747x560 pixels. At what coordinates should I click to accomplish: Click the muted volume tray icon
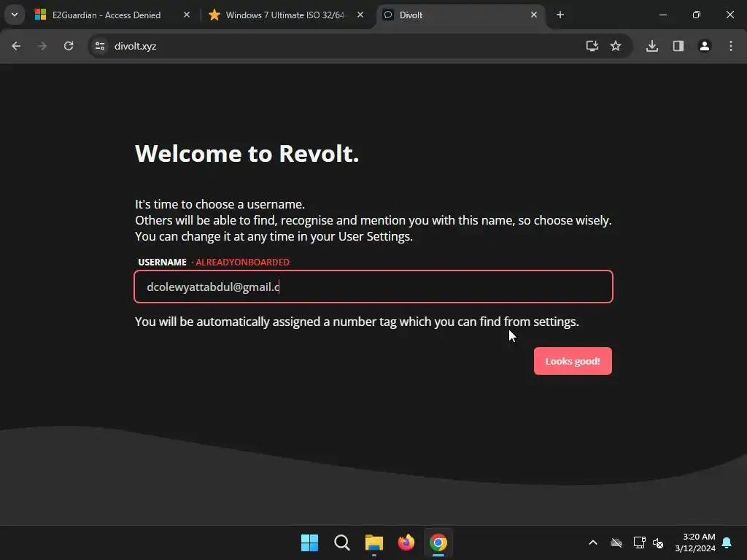658,542
